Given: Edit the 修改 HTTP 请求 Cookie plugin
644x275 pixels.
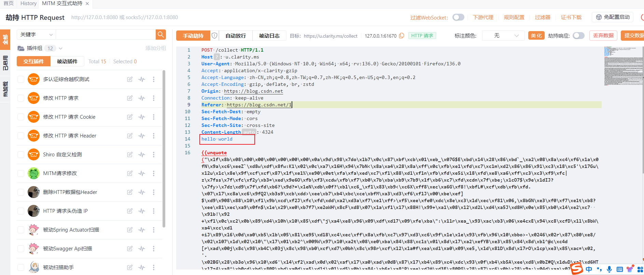Looking at the screenshot, I should pos(130,117).
